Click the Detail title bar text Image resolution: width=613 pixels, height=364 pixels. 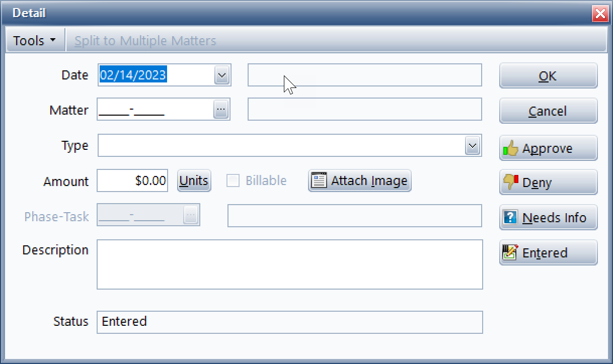(29, 13)
